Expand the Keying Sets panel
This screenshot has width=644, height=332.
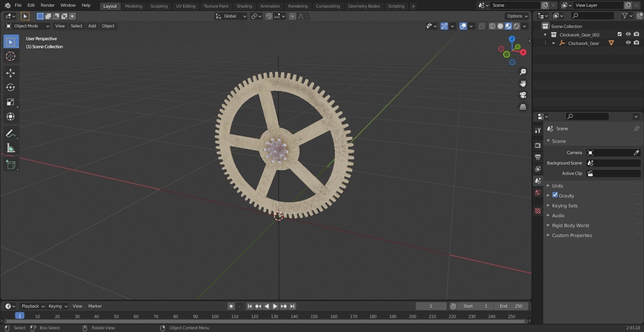[565, 206]
